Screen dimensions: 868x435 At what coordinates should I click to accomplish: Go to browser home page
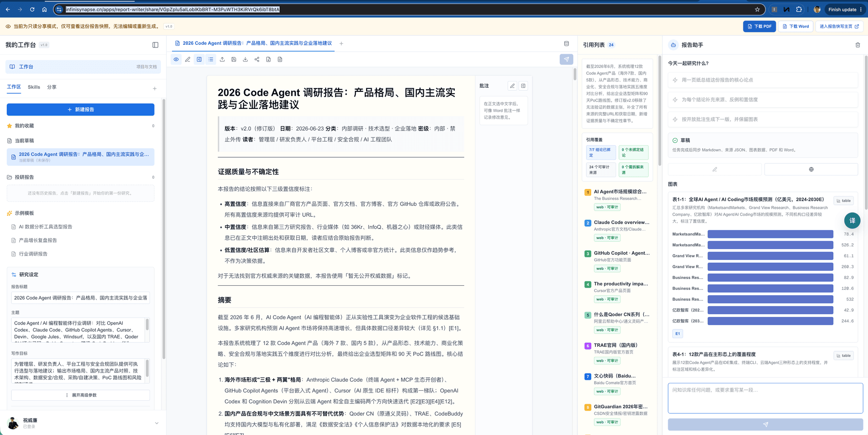(x=44, y=9)
